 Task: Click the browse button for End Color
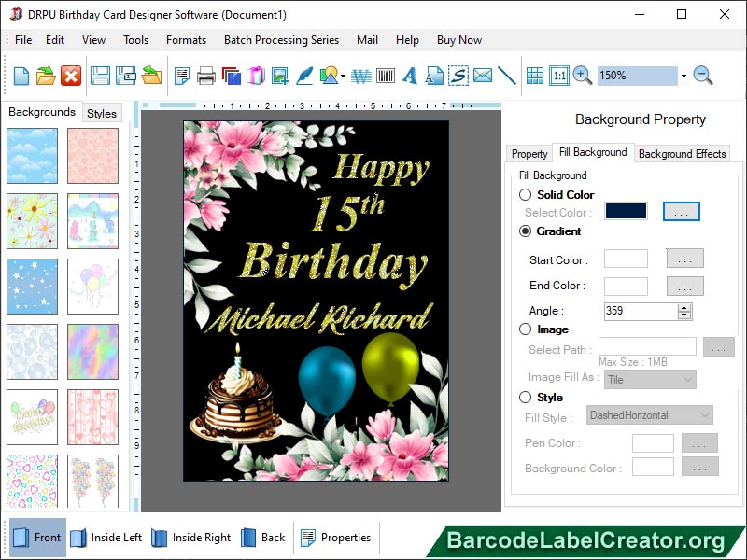coord(684,287)
